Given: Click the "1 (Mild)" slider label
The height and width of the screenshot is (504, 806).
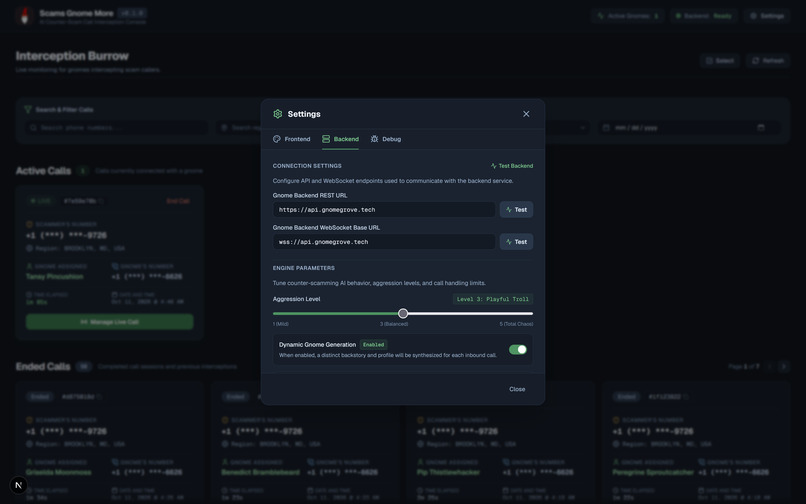Looking at the screenshot, I should tap(281, 324).
